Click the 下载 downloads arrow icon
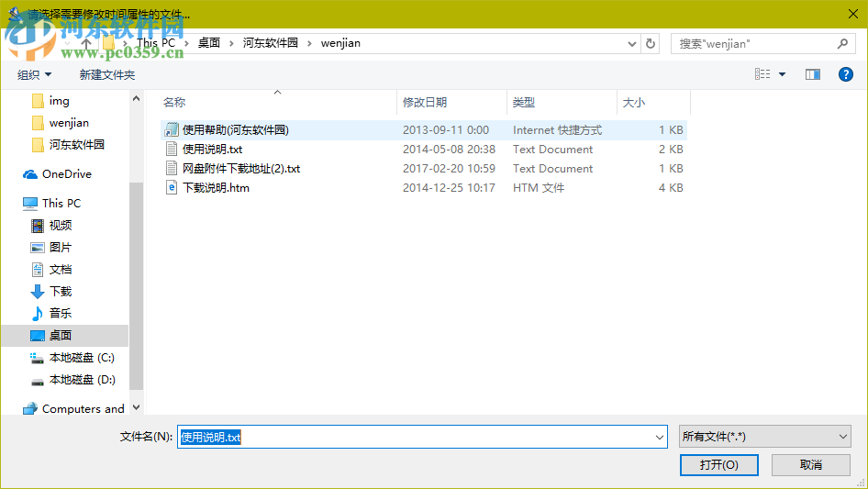The width and height of the screenshot is (868, 489). [x=37, y=292]
